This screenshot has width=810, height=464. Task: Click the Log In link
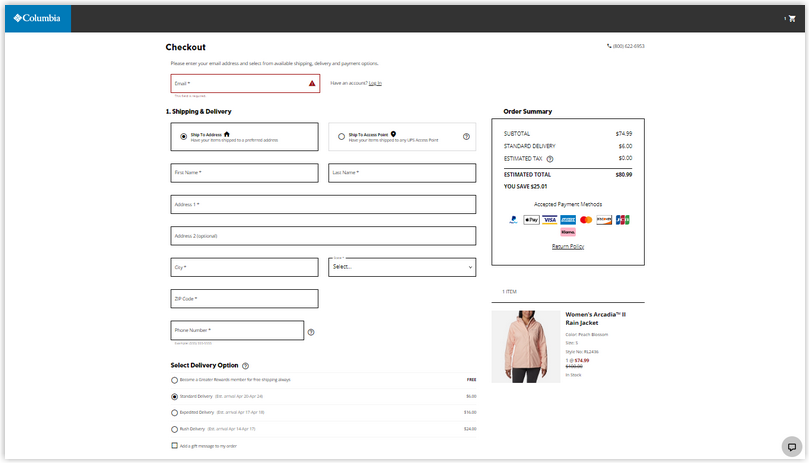pos(375,83)
